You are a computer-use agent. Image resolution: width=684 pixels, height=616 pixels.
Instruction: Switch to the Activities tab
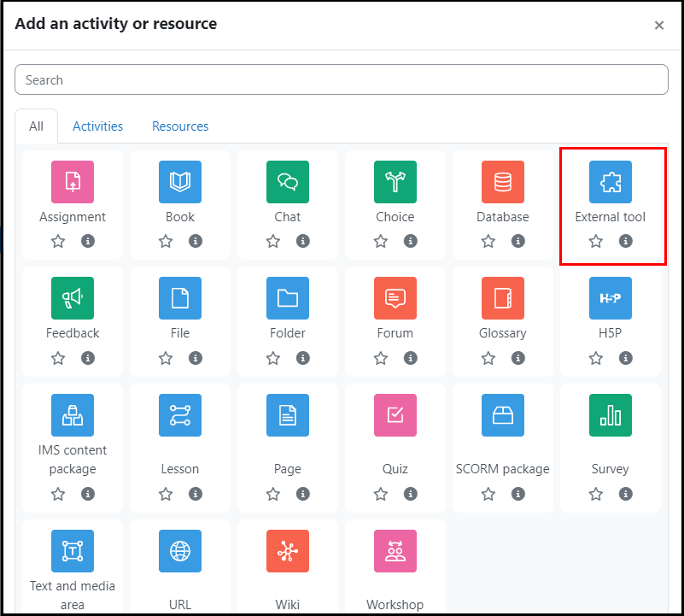(x=97, y=126)
